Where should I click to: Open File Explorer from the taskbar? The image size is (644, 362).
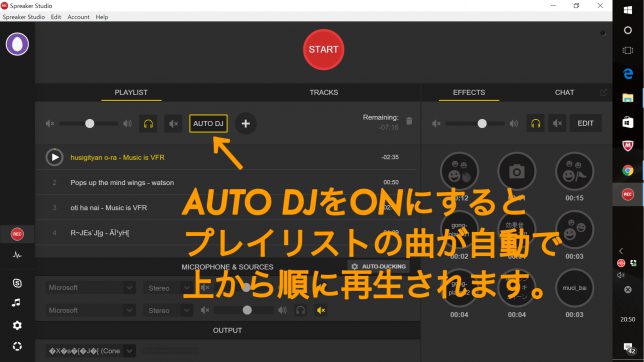tap(628, 98)
